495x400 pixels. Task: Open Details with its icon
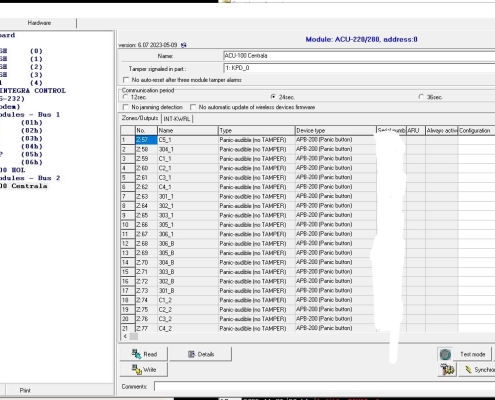191,354
